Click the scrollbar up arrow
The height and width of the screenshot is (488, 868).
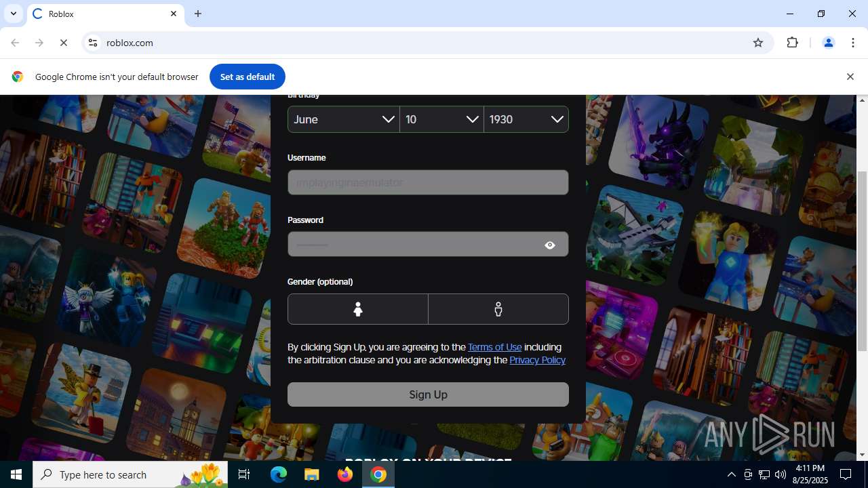click(x=862, y=100)
